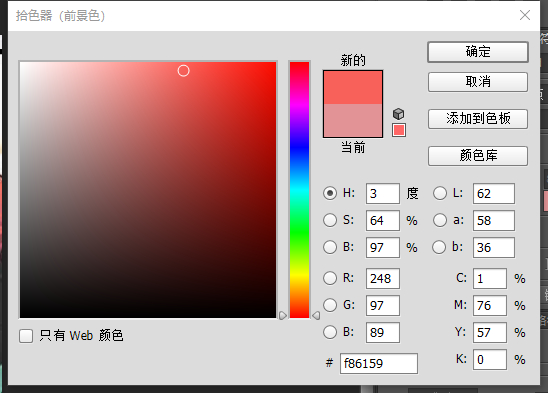Open 颜色库 color libraries
This screenshot has height=393, width=548.
coord(478,156)
